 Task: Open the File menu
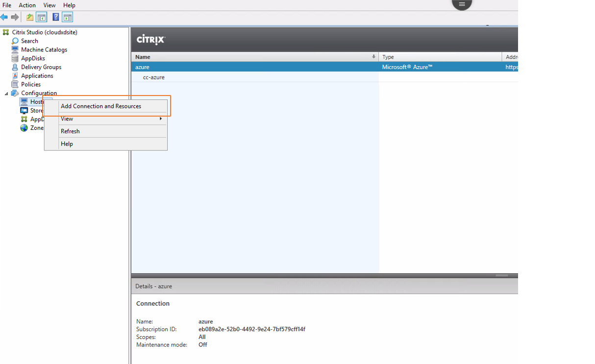click(x=7, y=5)
